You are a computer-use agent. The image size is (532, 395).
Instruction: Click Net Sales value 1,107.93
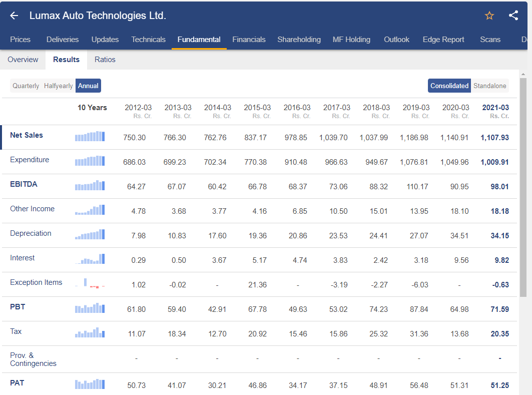[494, 138]
